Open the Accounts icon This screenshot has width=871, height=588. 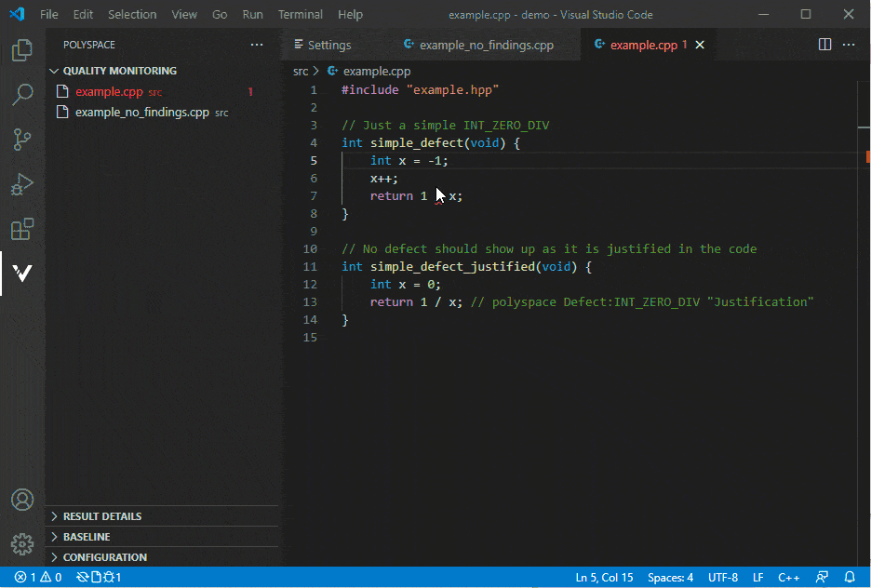(22, 500)
